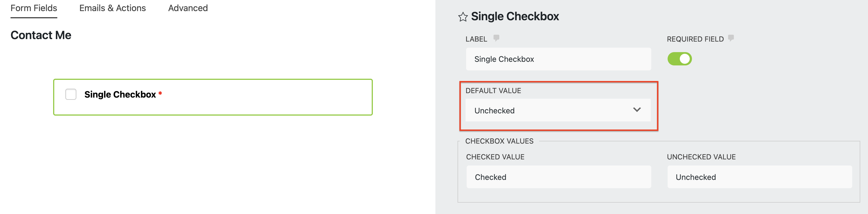Click the dropdown chevron on Default Value
Image resolution: width=868 pixels, height=214 pixels.
(637, 110)
